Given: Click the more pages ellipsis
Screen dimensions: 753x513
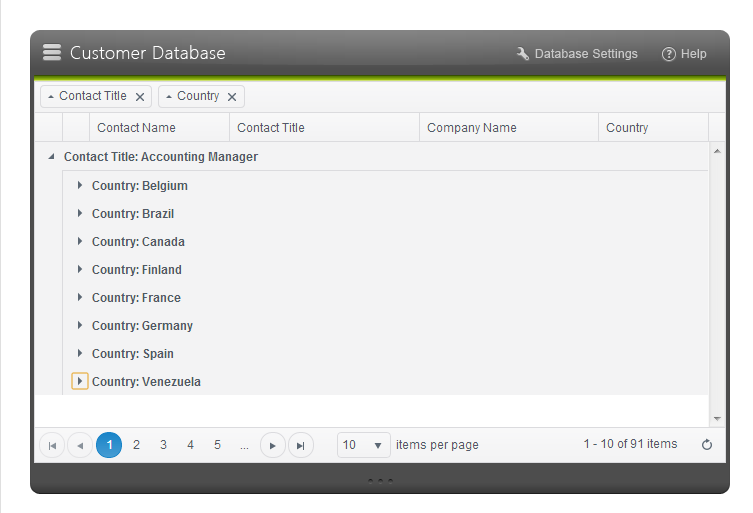Looking at the screenshot, I should tap(244, 445).
